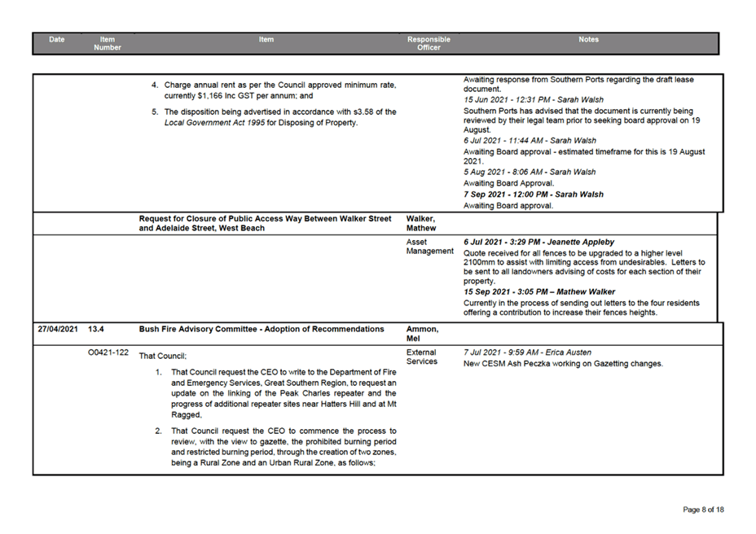
Task: Select the Date column header
Action: point(56,39)
